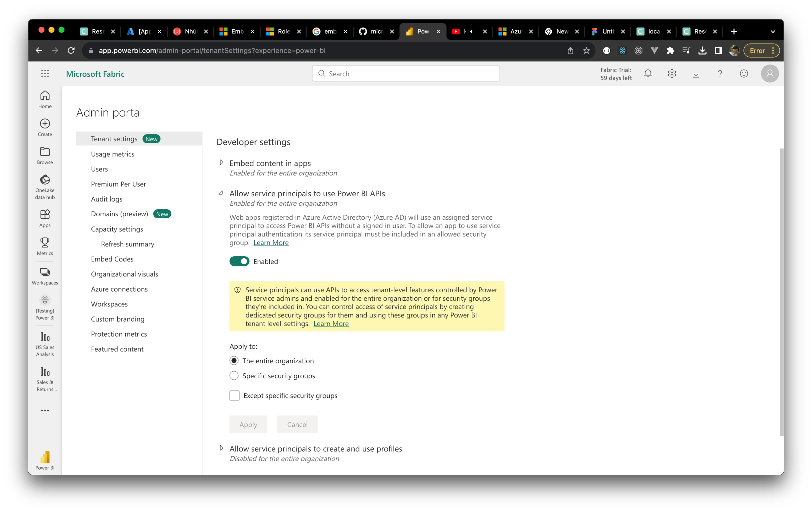Collapse Allow service principals to use Power BI APIs

[x=221, y=193]
